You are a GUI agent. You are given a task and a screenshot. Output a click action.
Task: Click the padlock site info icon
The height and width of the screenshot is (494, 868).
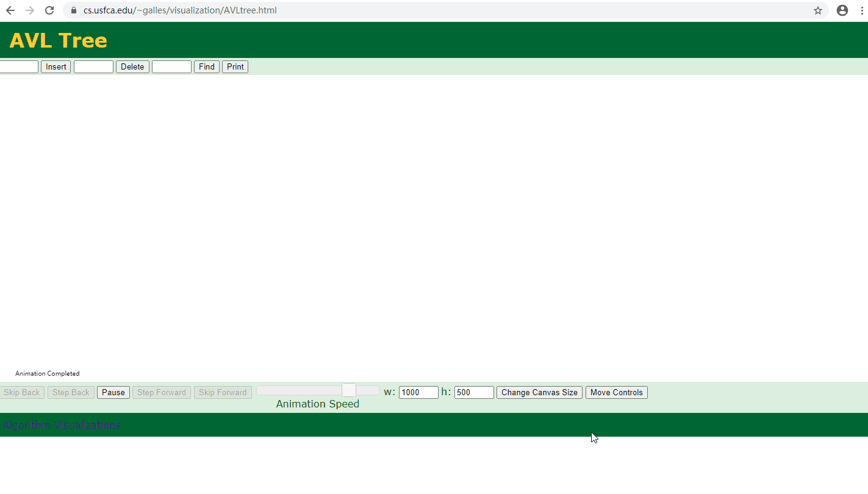[74, 10]
